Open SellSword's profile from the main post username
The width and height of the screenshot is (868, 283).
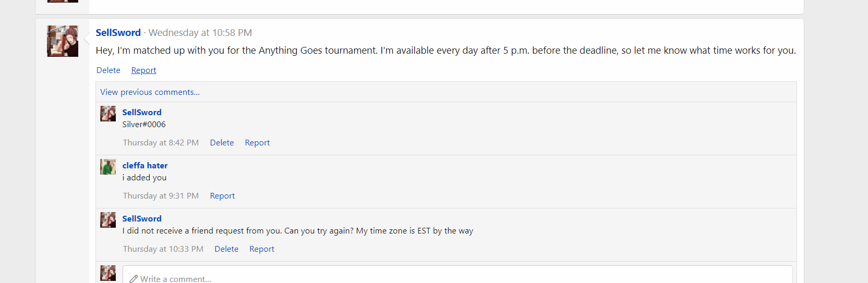pos(118,33)
